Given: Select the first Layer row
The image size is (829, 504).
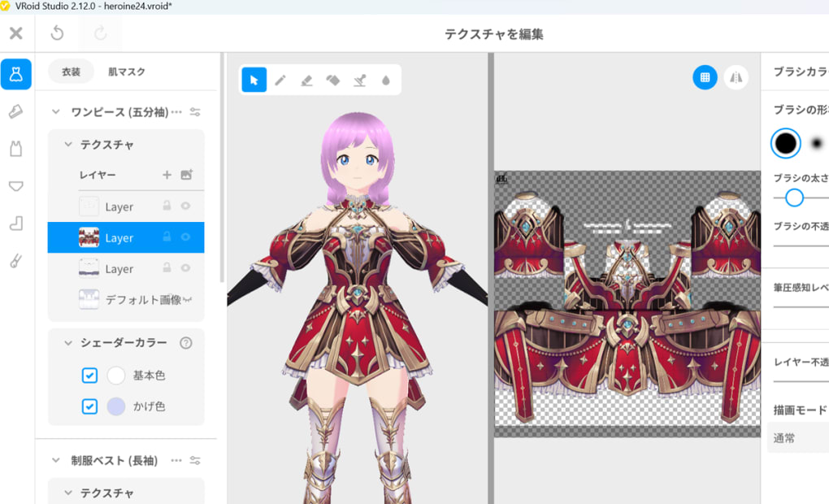Looking at the screenshot, I should [x=126, y=206].
